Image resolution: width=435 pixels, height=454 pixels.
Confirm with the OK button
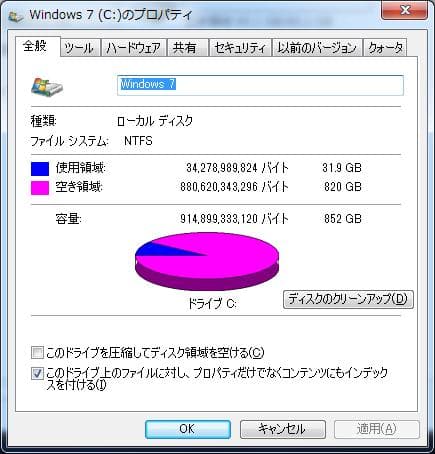click(188, 429)
